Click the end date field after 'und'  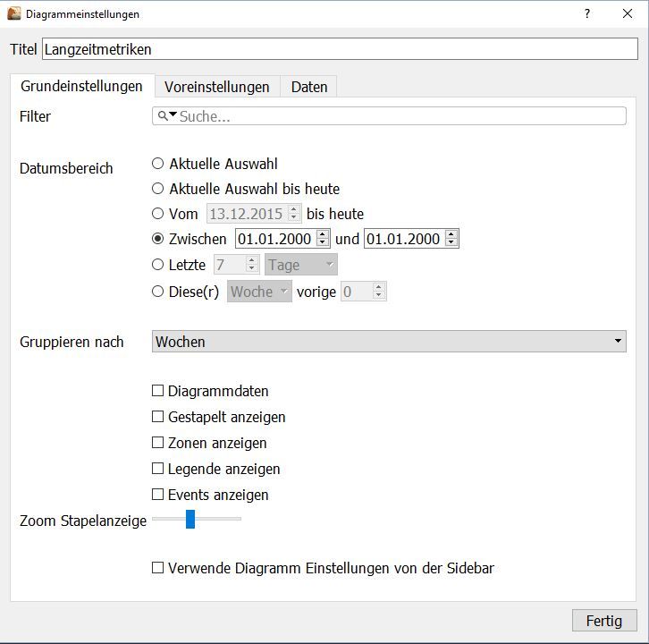(x=403, y=239)
